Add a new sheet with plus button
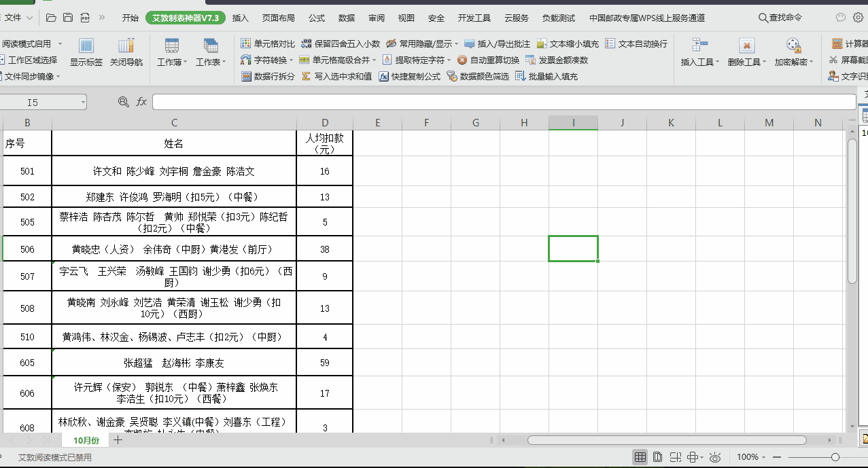The height and width of the screenshot is (468, 868). coord(118,440)
